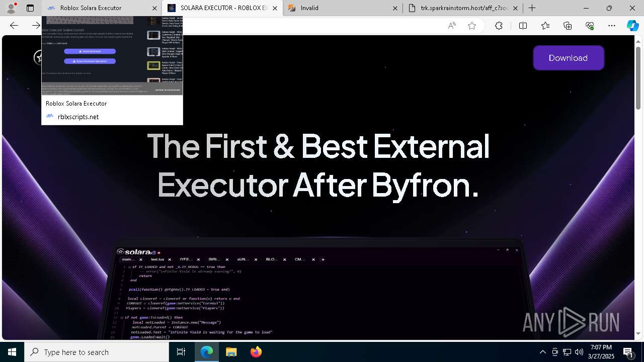Open Collections panel
This screenshot has height=362, width=644.
tap(568, 26)
